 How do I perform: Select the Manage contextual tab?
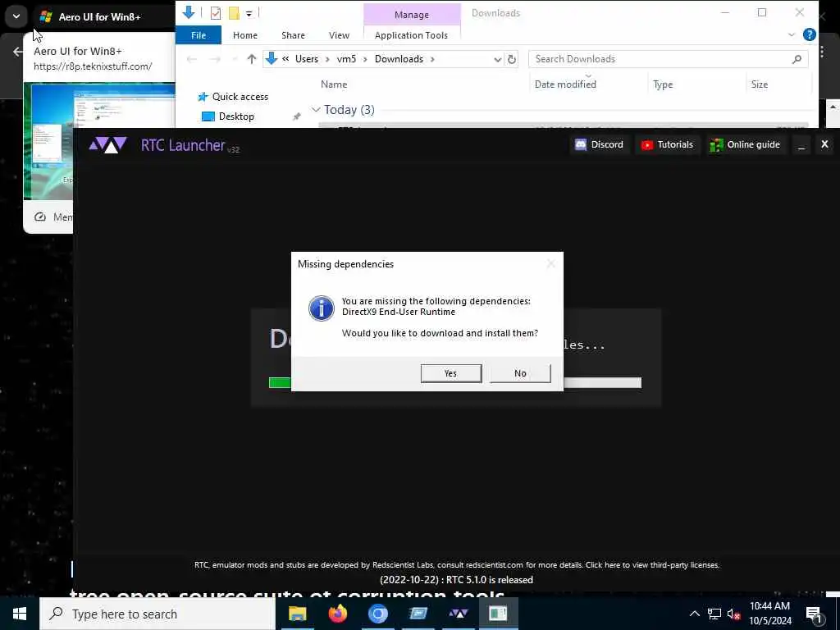point(412,15)
